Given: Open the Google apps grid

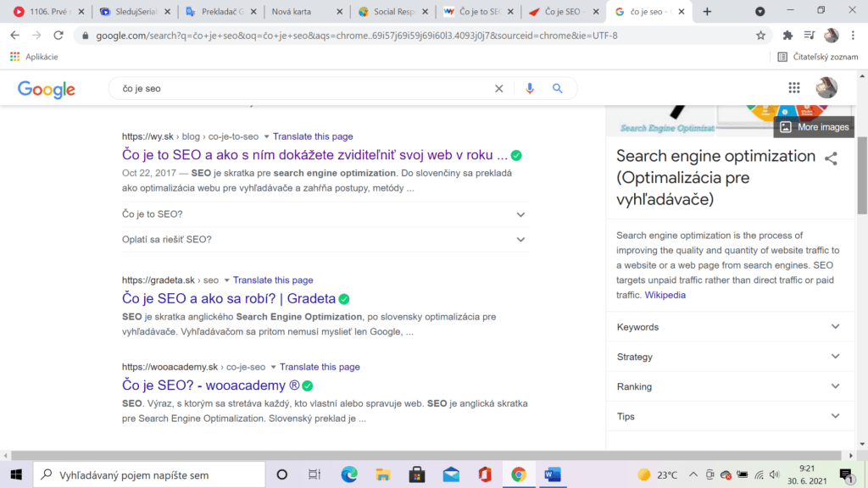Looking at the screenshot, I should pos(794,88).
